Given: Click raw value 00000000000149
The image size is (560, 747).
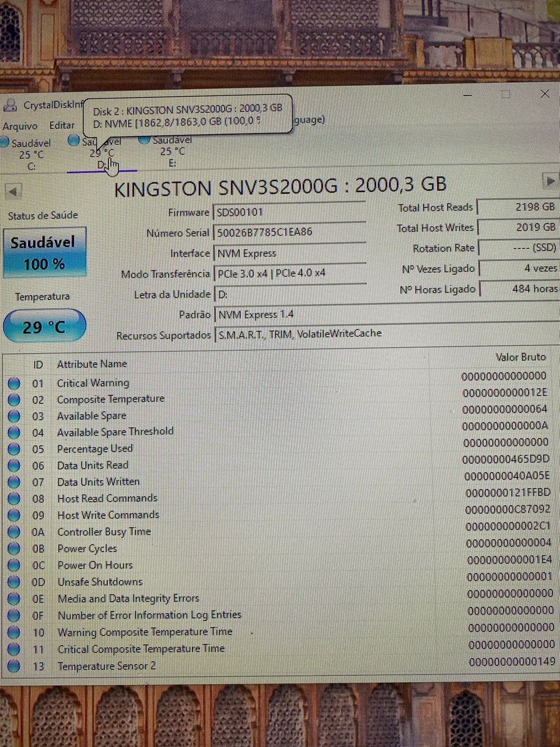Looking at the screenshot, I should point(512,661).
